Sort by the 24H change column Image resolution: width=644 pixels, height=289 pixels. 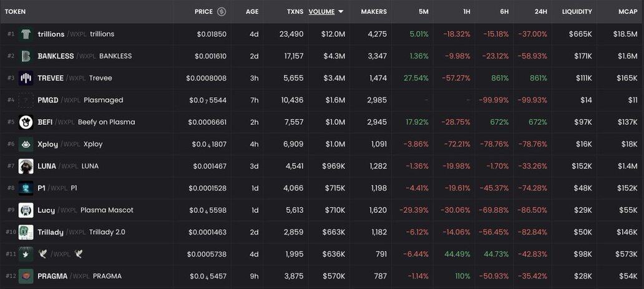[x=541, y=11]
